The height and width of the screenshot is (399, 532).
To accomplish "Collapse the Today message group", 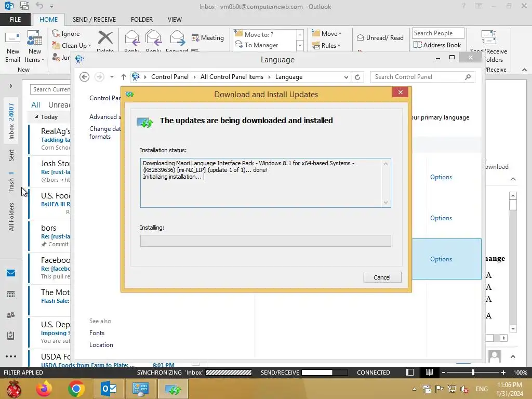I will point(36,117).
